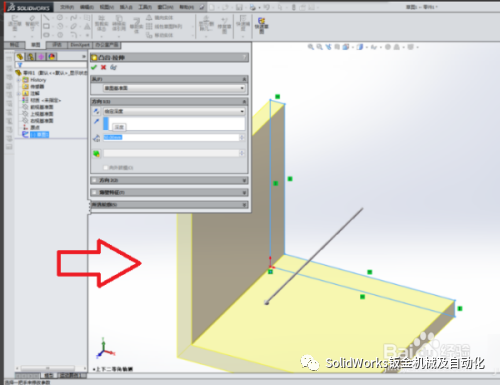500x385 pixels.
Task: Click the Move Entities tool
Action: pos(160,35)
